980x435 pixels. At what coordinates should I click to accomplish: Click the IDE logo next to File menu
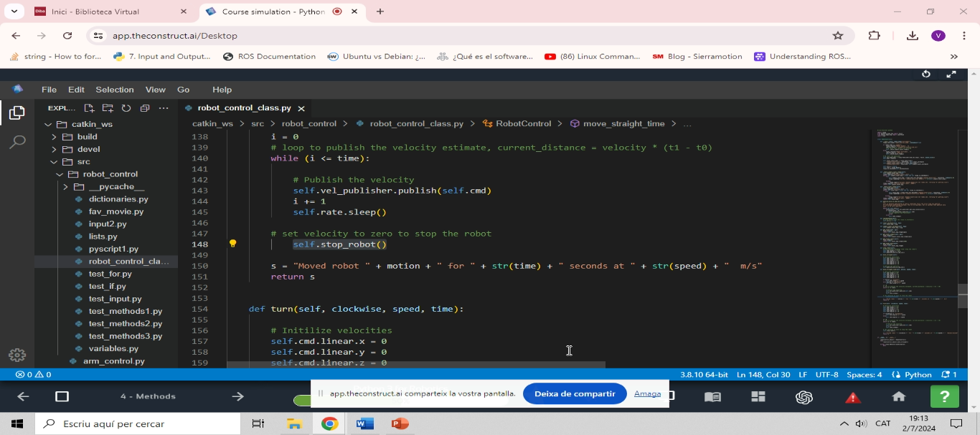click(17, 90)
